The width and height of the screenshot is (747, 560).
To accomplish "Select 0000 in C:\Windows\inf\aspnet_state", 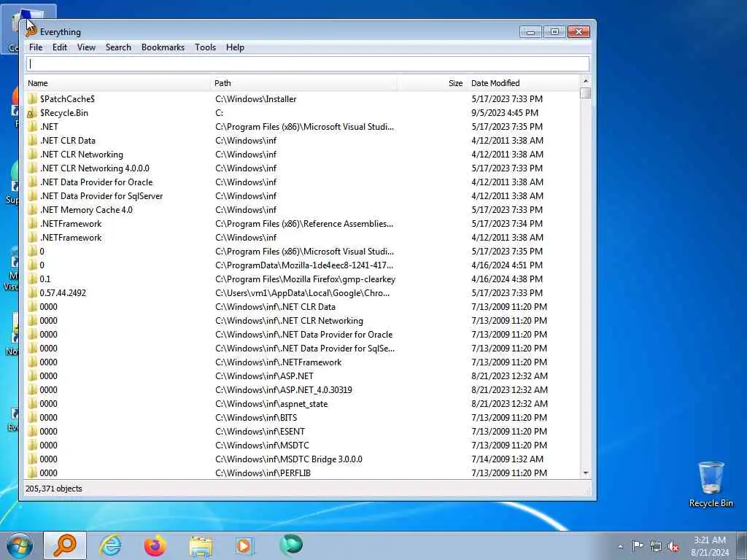I will coord(49,404).
